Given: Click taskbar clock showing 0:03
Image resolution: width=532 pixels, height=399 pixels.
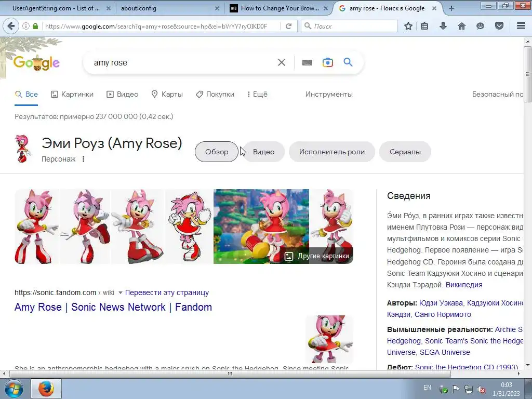Looking at the screenshot, I should 506,385.
